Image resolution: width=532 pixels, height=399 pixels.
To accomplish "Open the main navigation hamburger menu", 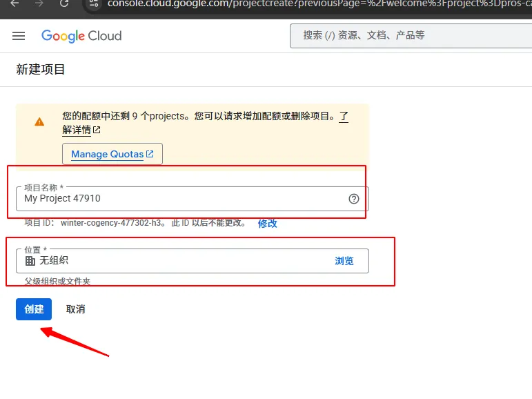I will tap(19, 36).
